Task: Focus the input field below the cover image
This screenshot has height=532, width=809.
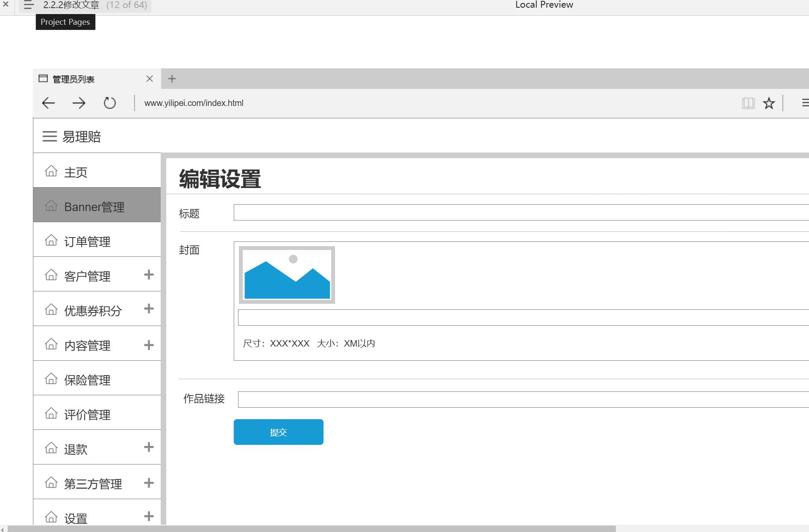Action: (x=523, y=317)
